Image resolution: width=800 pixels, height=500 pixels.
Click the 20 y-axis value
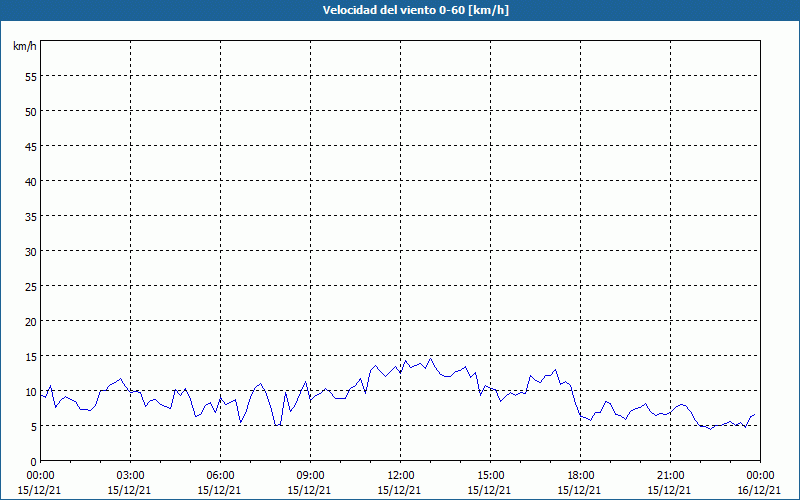pos(31,321)
